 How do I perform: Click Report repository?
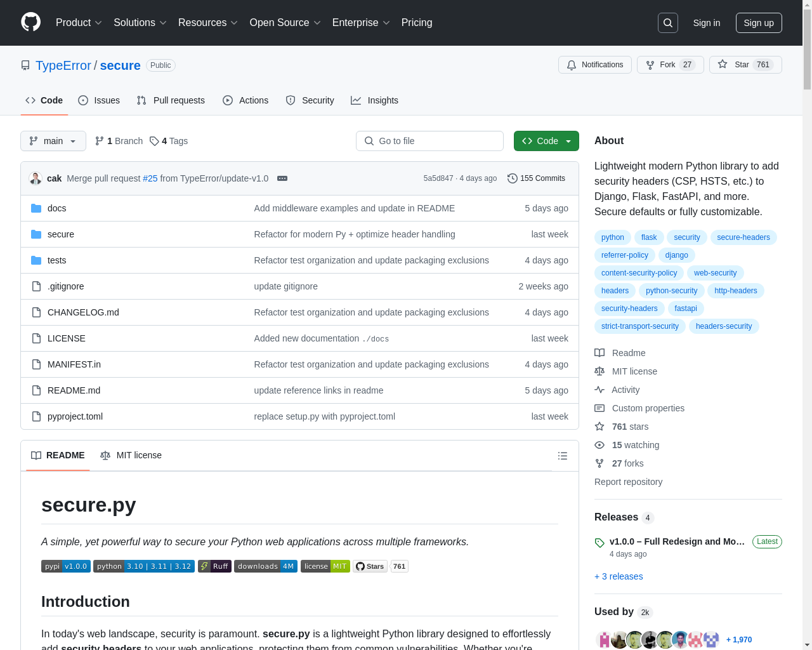[x=628, y=482]
